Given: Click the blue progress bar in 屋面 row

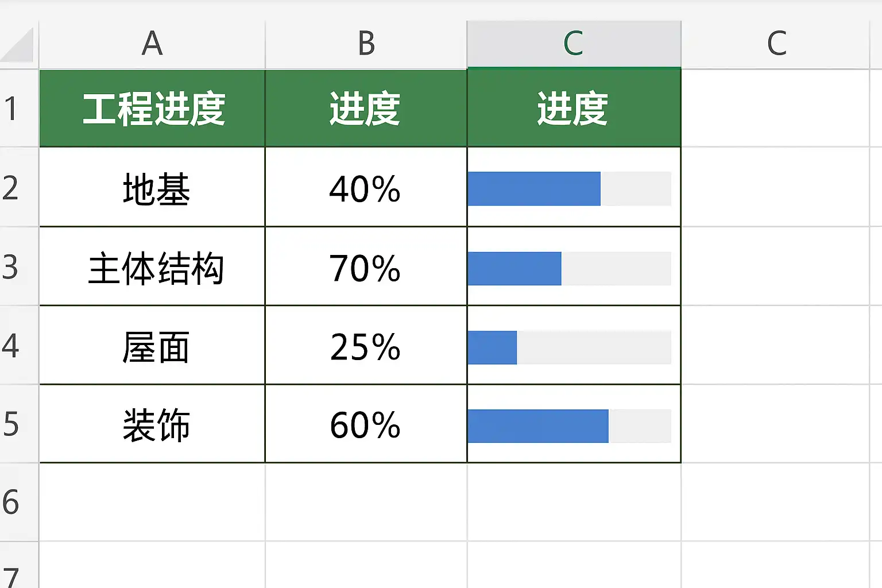Looking at the screenshot, I should [493, 347].
